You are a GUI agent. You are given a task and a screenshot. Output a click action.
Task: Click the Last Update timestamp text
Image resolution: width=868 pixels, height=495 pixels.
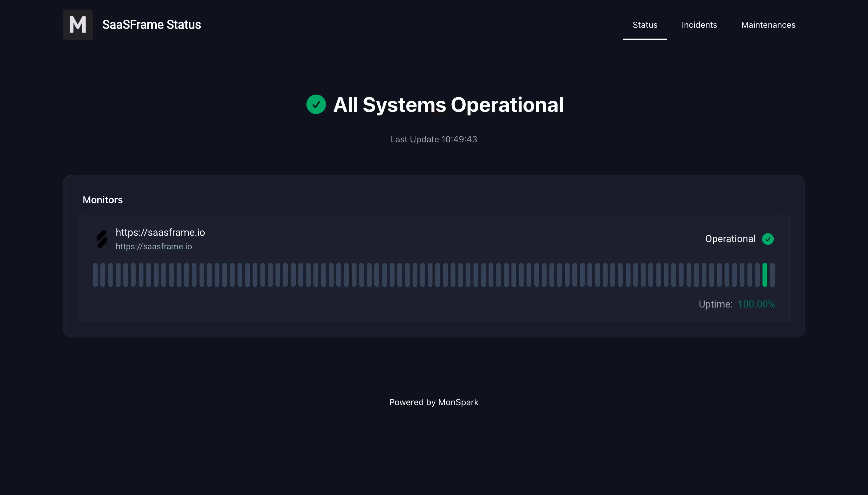click(434, 139)
